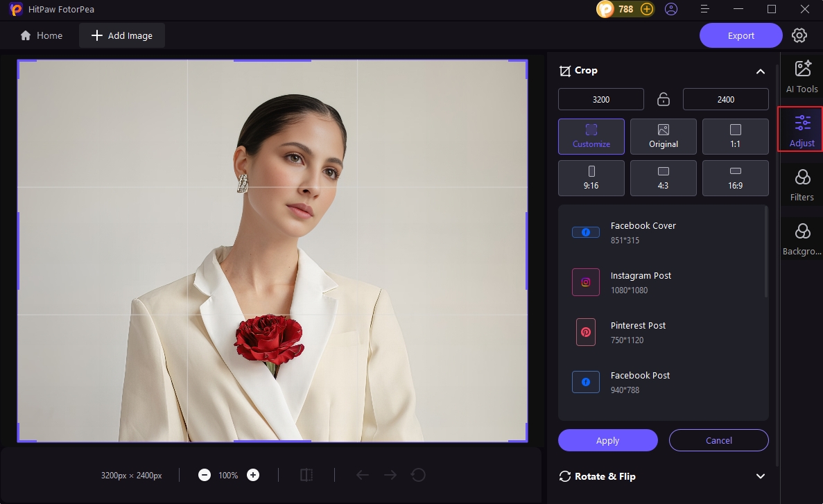Go to the Home tab
823x504 pixels.
[x=42, y=35]
